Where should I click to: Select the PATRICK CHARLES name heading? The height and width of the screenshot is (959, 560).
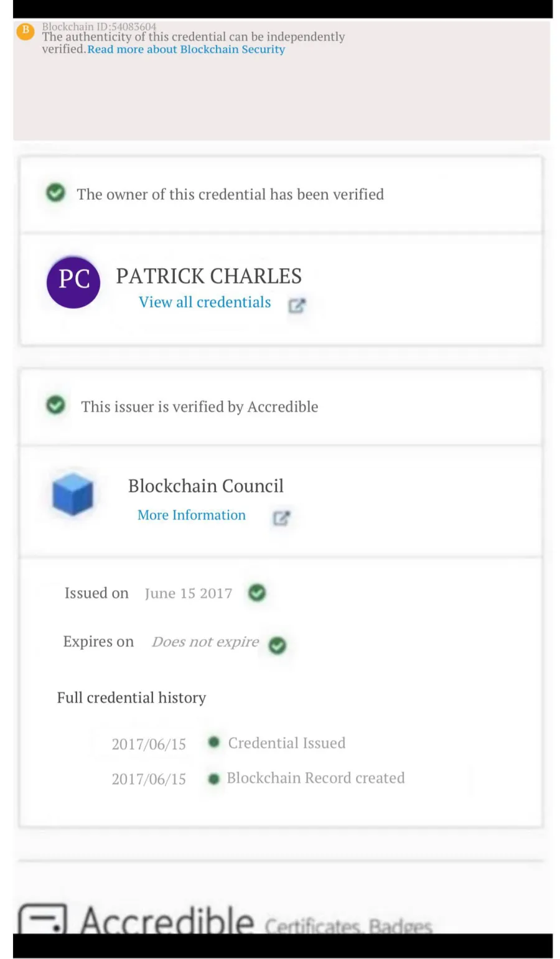[x=208, y=276]
